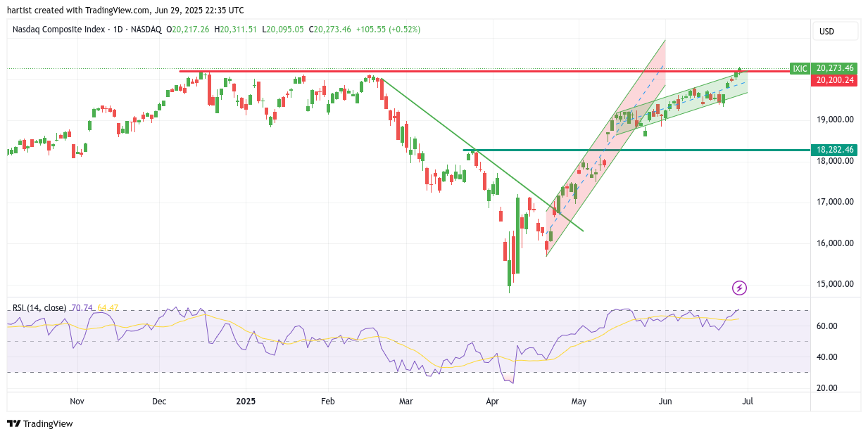
Task: Open the USD currency selector
Action: pyautogui.click(x=836, y=32)
